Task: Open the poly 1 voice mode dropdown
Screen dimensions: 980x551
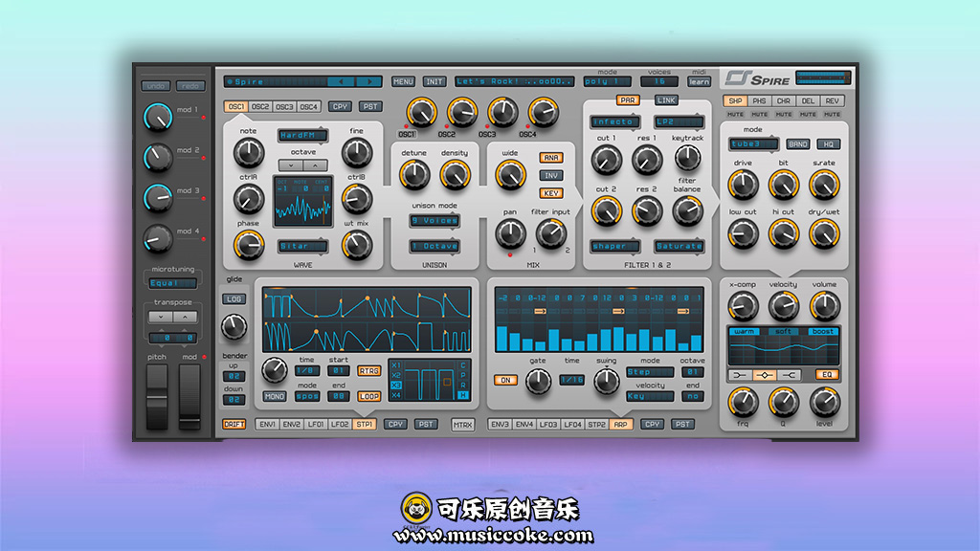Action: coord(606,81)
